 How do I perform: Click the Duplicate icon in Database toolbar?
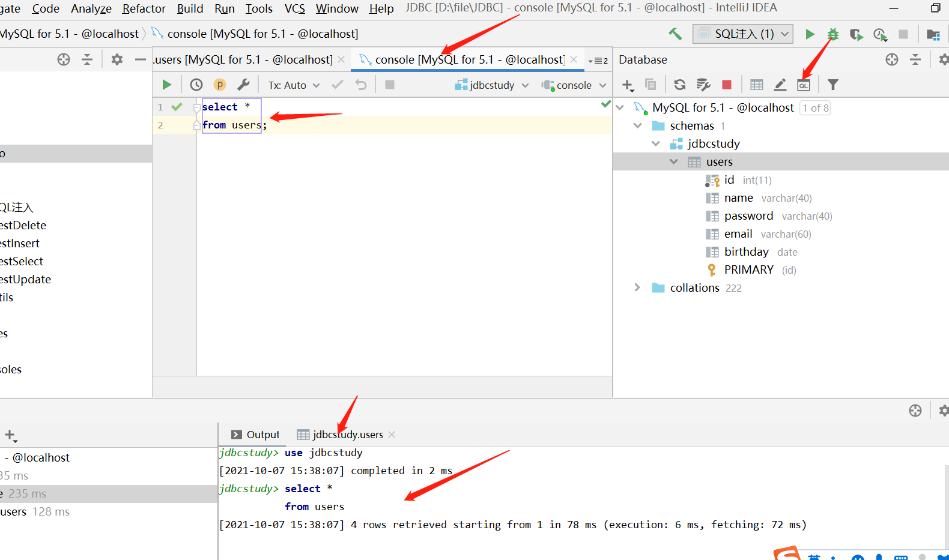tap(650, 85)
